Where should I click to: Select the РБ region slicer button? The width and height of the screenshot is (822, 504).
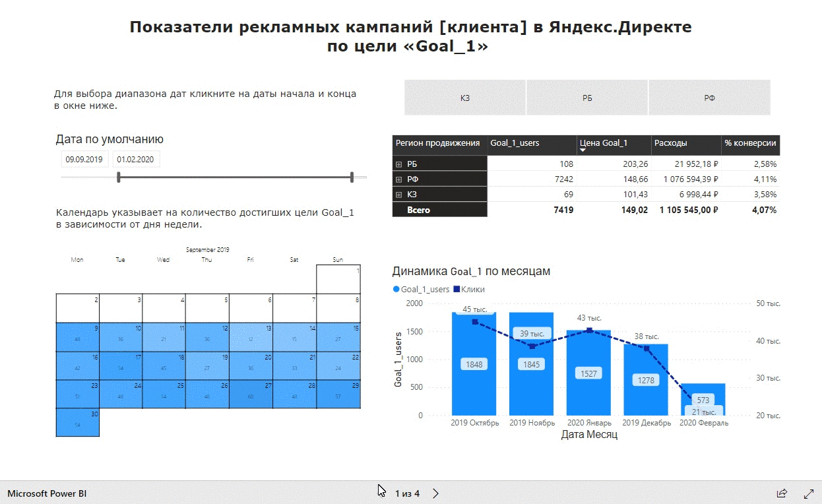point(587,98)
